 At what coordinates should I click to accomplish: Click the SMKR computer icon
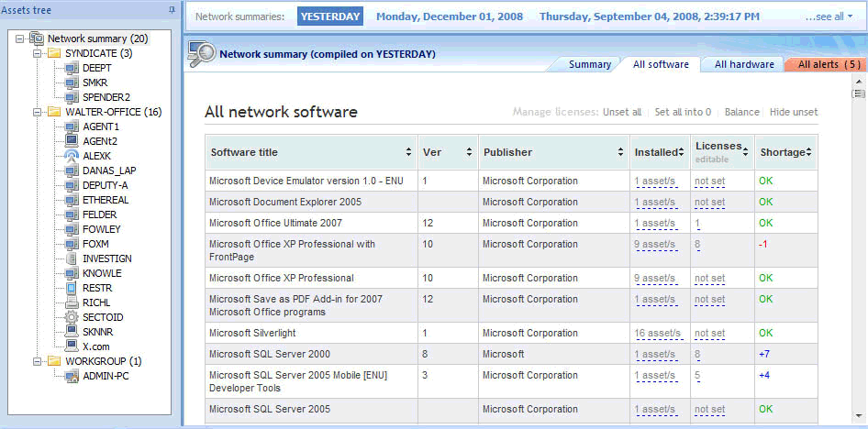click(72, 82)
